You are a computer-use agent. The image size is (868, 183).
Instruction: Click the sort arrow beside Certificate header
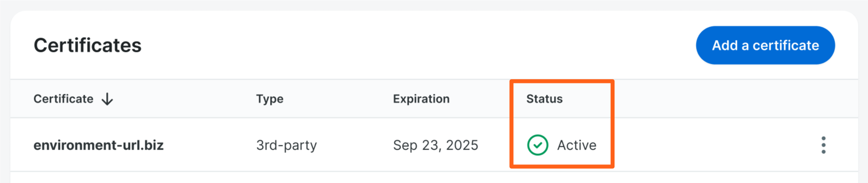(107, 99)
